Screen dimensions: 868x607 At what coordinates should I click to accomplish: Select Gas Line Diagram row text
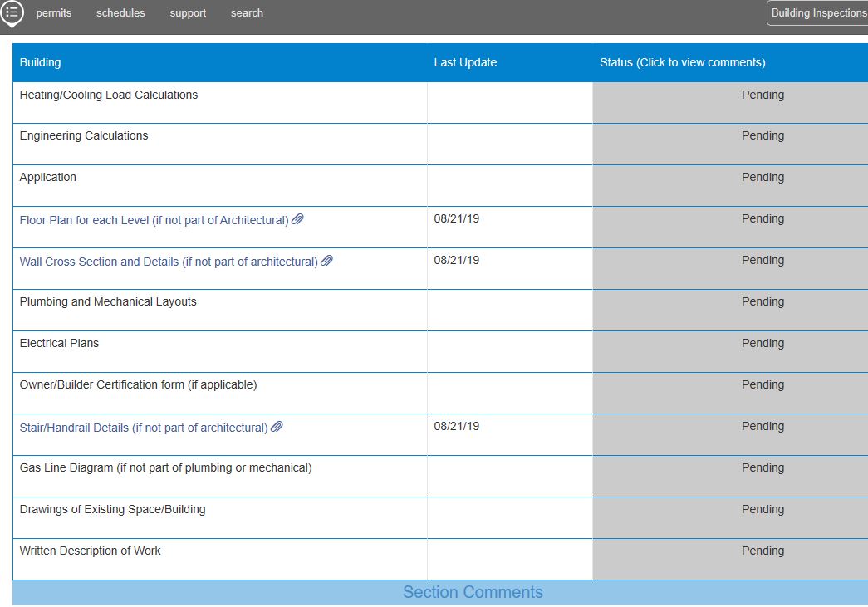tap(165, 467)
